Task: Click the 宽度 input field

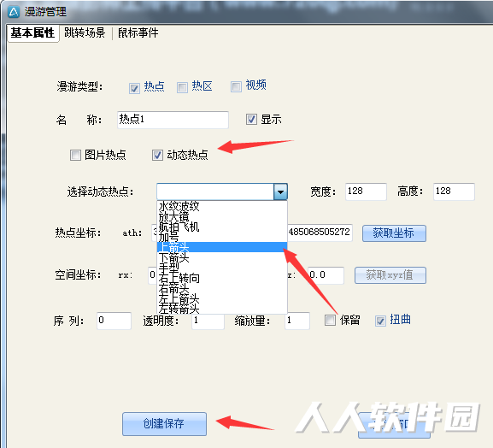Action: pyautogui.click(x=366, y=192)
